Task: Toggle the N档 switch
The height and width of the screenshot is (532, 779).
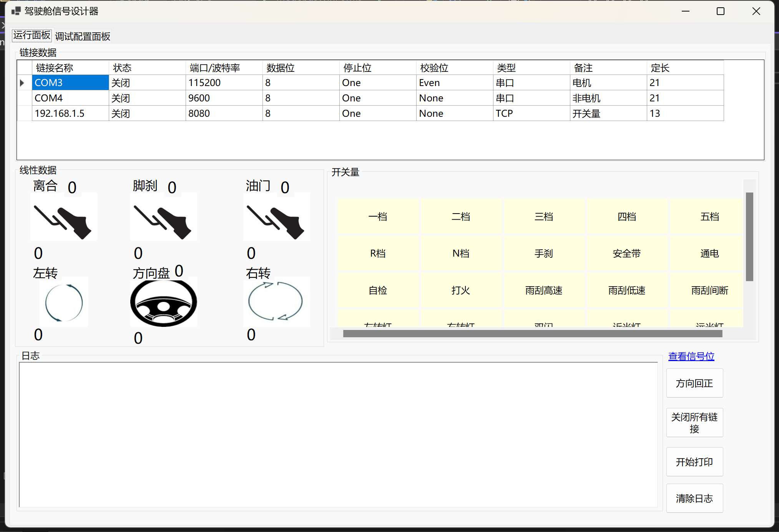Action: pyautogui.click(x=461, y=253)
